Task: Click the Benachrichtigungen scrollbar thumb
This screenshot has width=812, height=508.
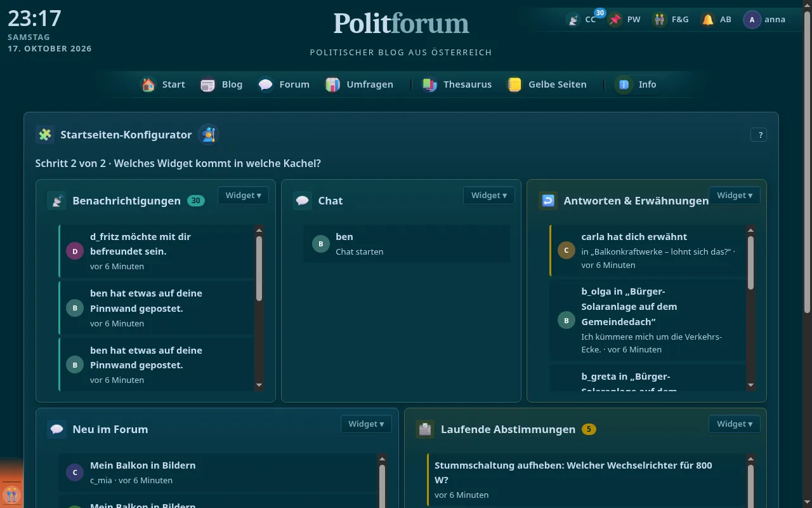Action: 259,269
